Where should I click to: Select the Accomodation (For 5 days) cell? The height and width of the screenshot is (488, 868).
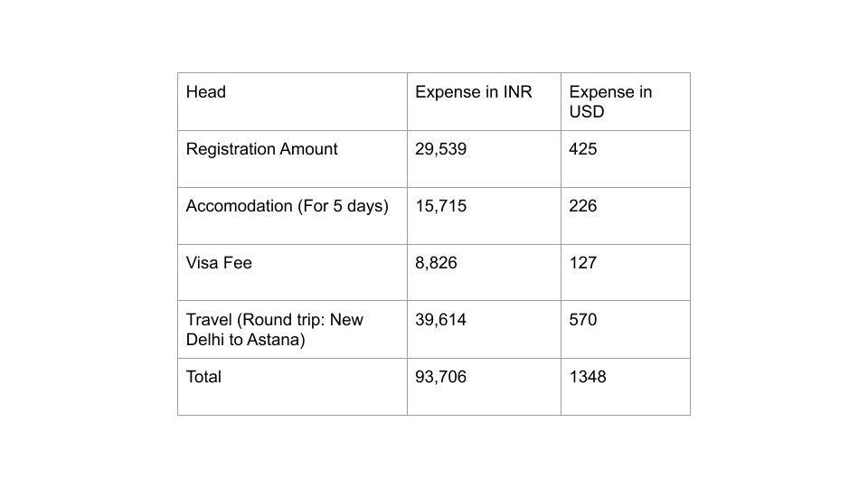click(x=292, y=216)
